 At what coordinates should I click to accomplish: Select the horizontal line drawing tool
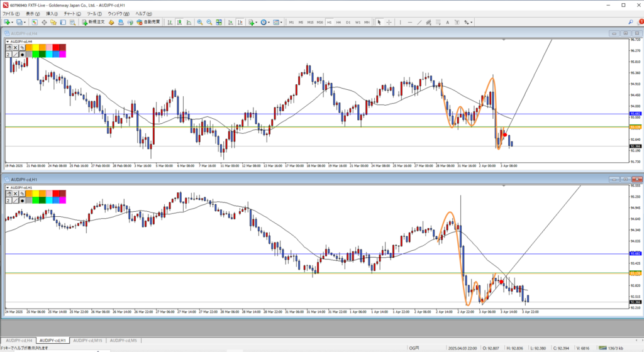coord(410,22)
